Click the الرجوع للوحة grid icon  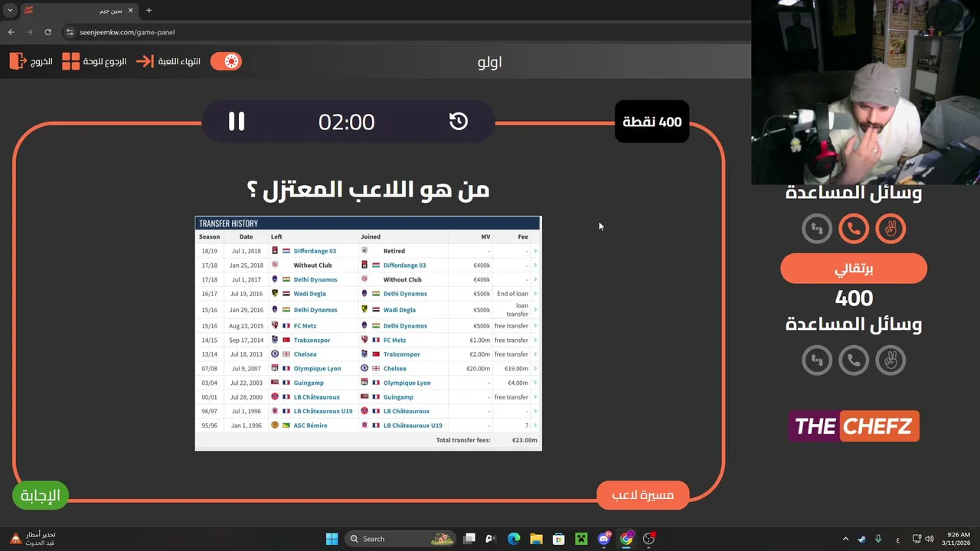click(70, 61)
